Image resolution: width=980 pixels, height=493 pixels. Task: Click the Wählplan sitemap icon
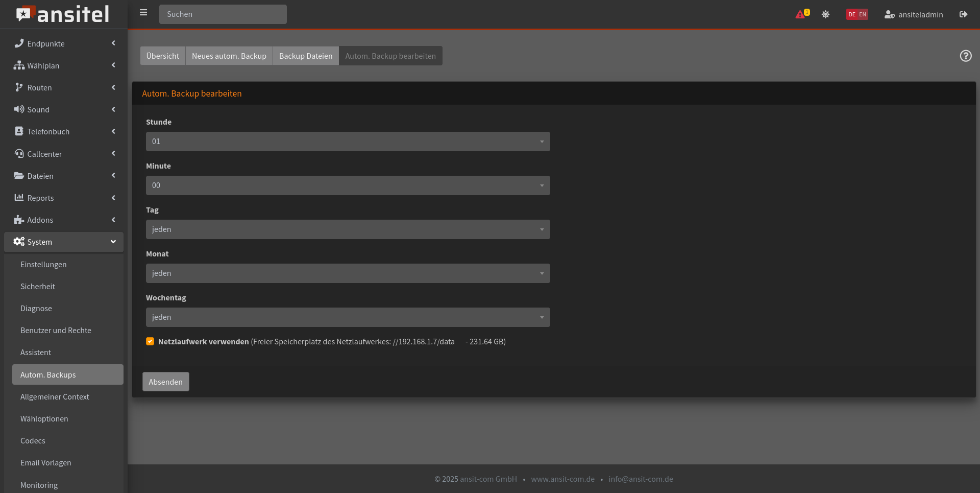[x=19, y=65]
